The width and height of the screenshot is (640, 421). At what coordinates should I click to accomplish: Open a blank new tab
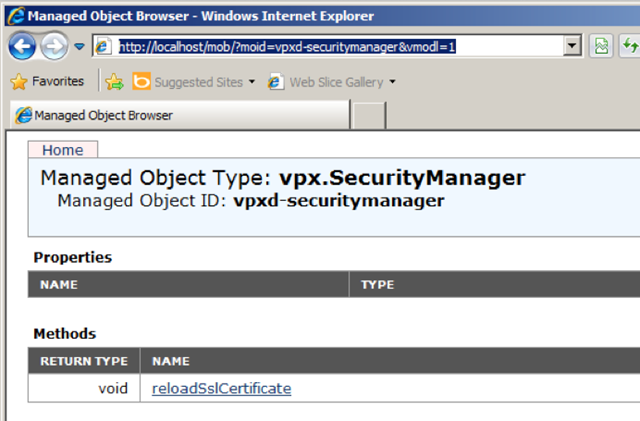(x=369, y=116)
